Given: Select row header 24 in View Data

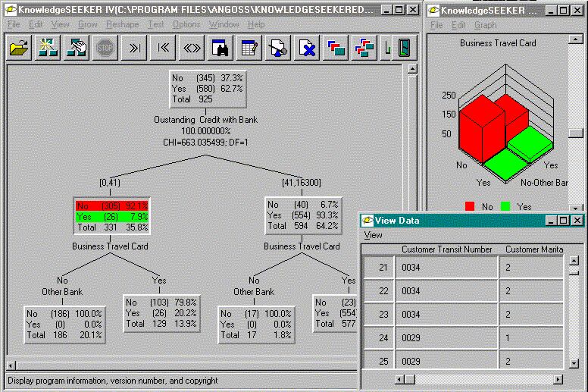Looking at the screenshot, I should (379, 338).
